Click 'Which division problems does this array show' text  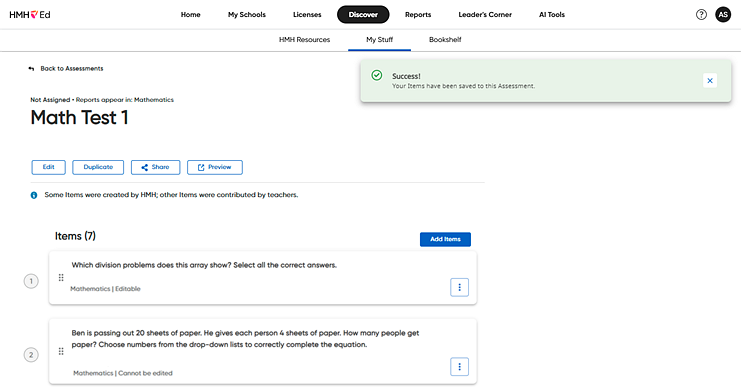tap(204, 265)
